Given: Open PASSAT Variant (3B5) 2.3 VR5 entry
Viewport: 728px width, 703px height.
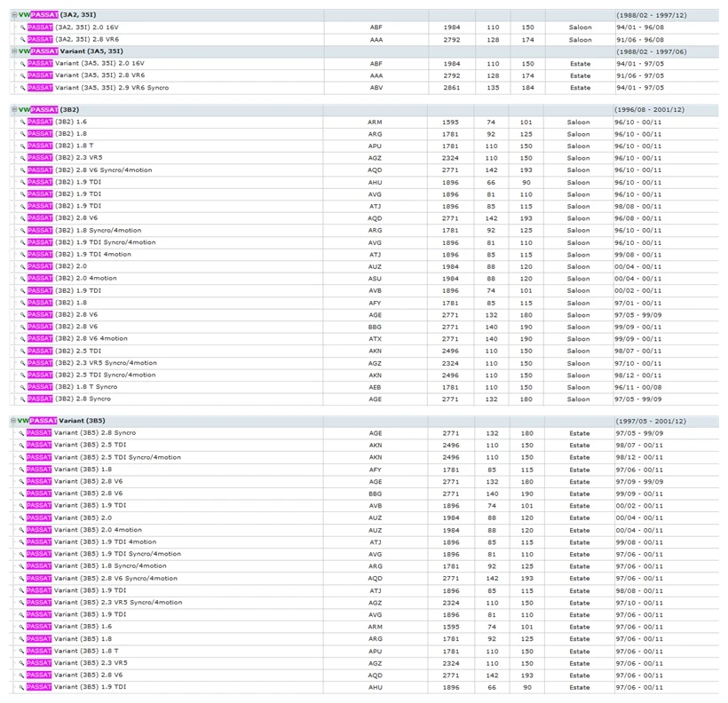Looking at the screenshot, I should coord(76,663).
